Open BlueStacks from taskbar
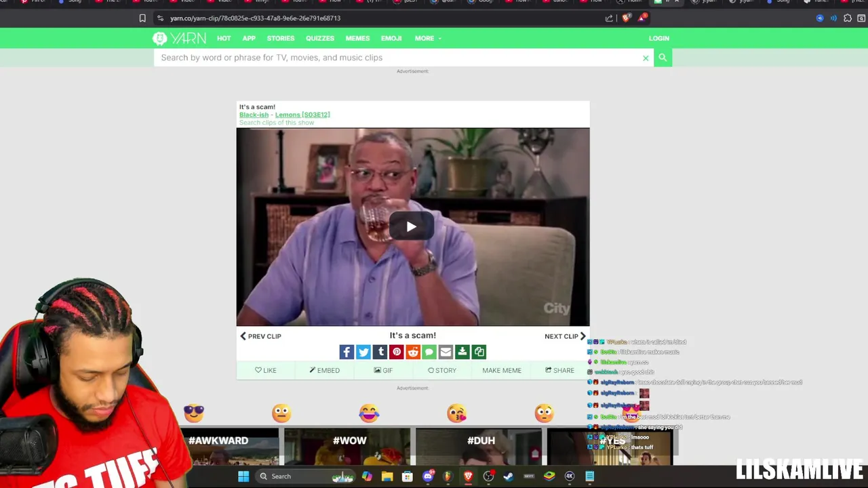 point(549,476)
